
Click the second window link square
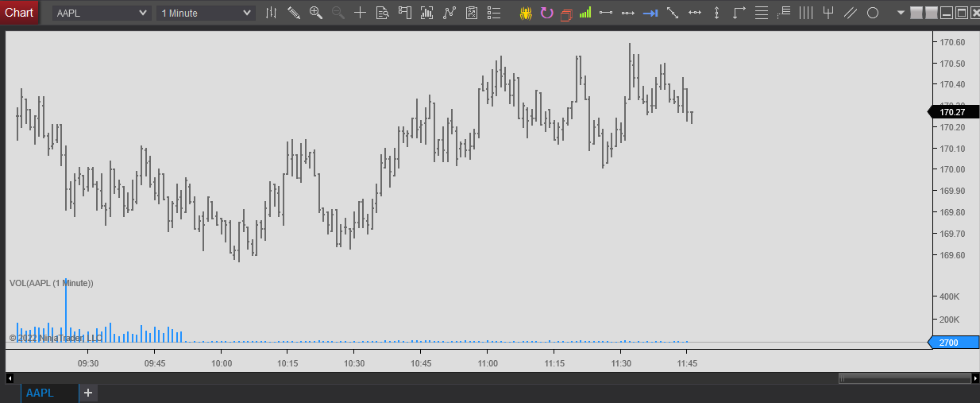pos(931,13)
